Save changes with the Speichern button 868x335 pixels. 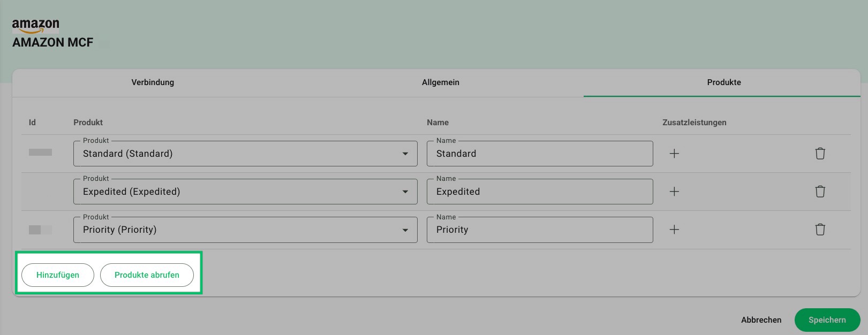pos(827,320)
